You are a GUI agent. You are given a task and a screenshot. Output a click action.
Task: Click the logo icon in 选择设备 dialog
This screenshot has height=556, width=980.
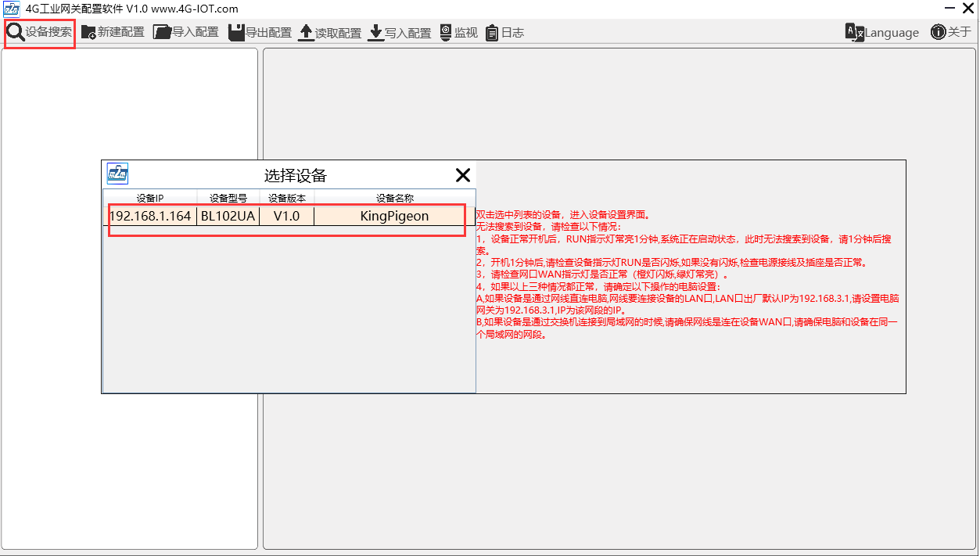click(x=117, y=174)
